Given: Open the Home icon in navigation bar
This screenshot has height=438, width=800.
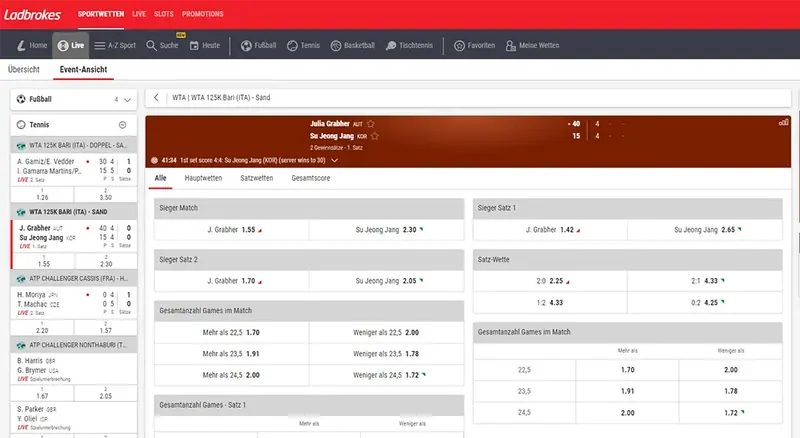Looking at the screenshot, I should pyautogui.click(x=21, y=45).
